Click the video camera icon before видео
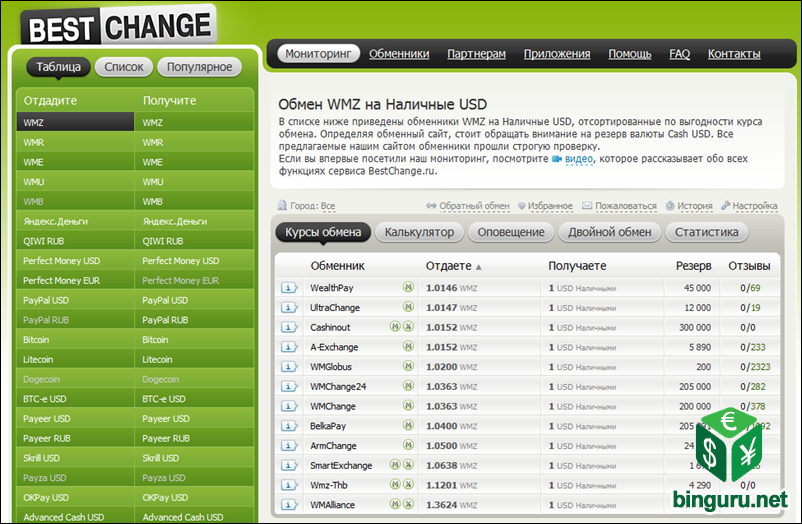The image size is (802, 524). point(557,159)
